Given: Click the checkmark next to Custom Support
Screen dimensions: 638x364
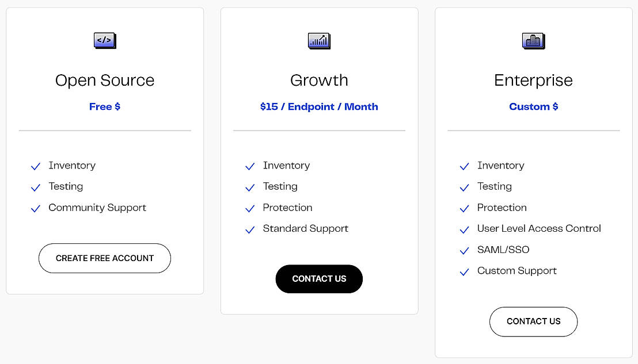Looking at the screenshot, I should [x=464, y=272].
